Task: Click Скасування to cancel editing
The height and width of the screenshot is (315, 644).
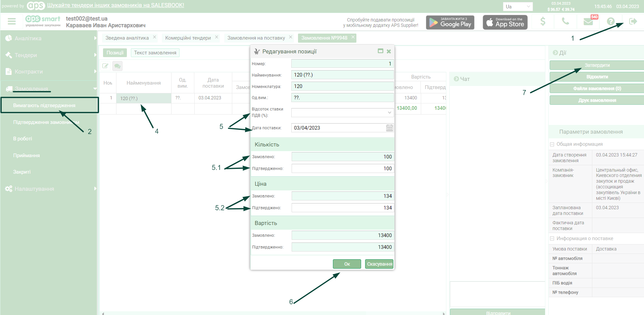Action: 379,264
